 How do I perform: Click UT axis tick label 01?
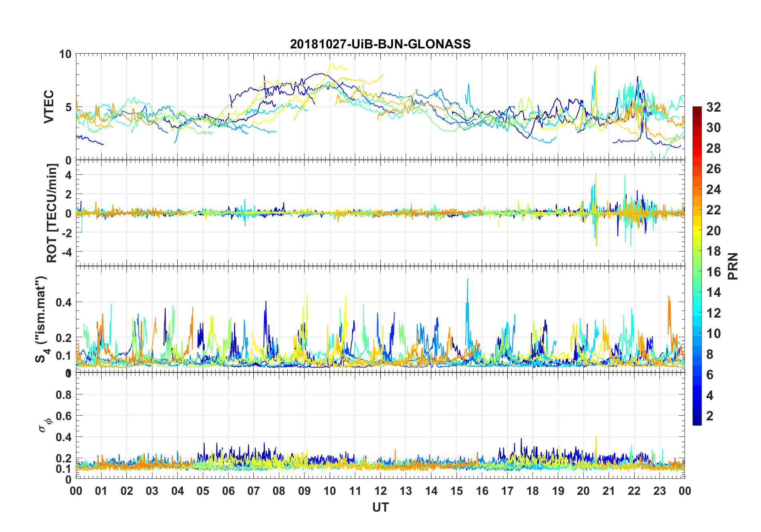tap(101, 491)
